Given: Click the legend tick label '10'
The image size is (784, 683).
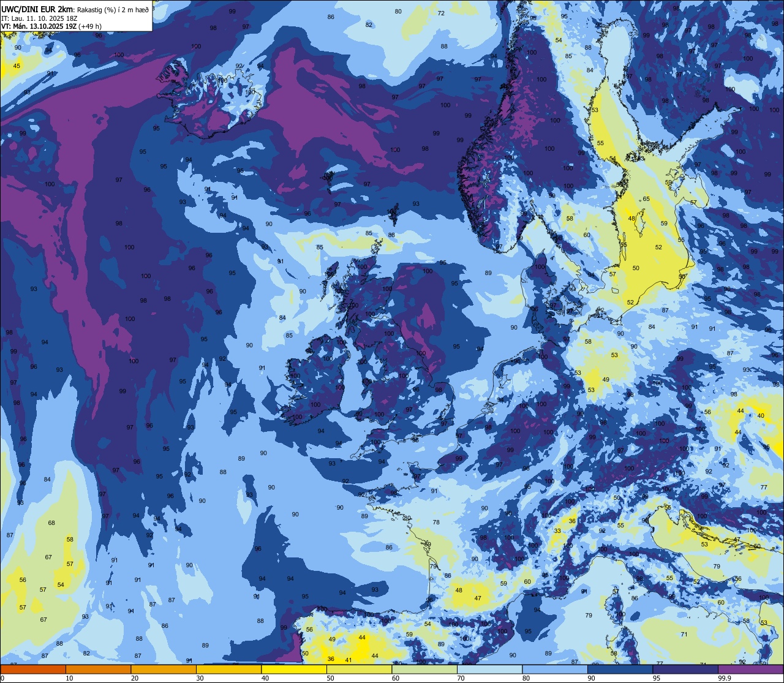Looking at the screenshot, I should [x=69, y=678].
